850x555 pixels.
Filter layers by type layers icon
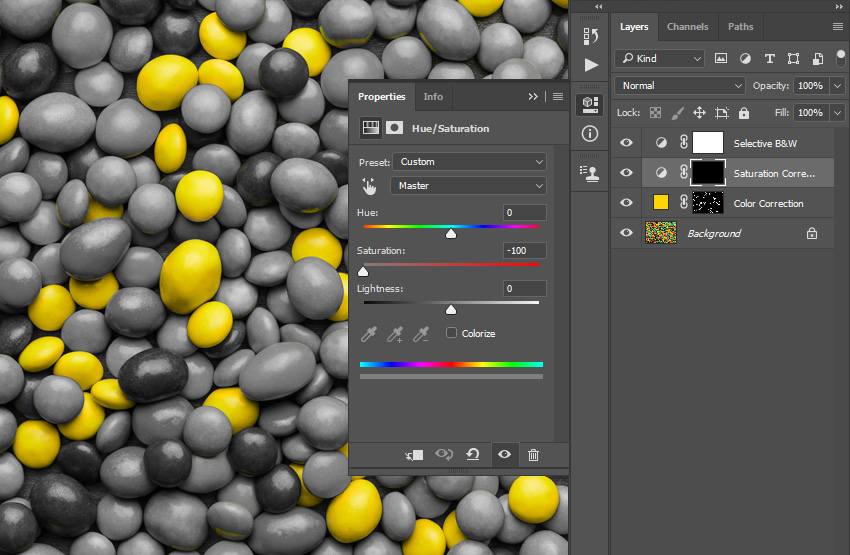[x=769, y=59]
